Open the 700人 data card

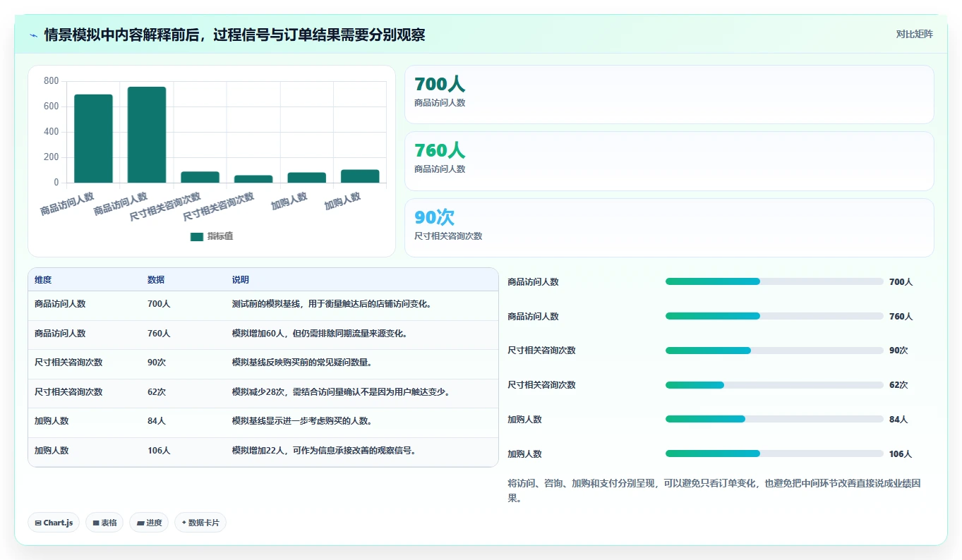pos(668,95)
